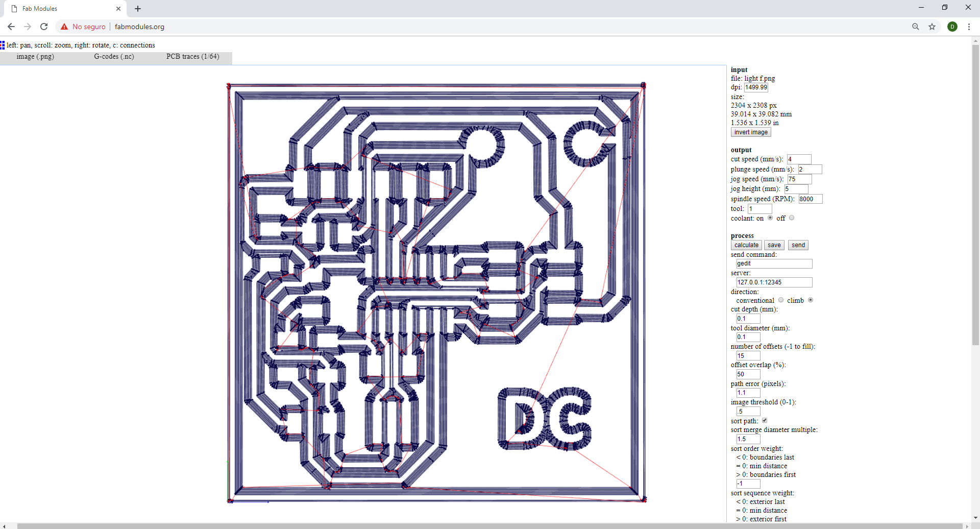This screenshot has width=980, height=529.
Task: Click the scrollbar down arrow
Action: pyautogui.click(x=975, y=518)
